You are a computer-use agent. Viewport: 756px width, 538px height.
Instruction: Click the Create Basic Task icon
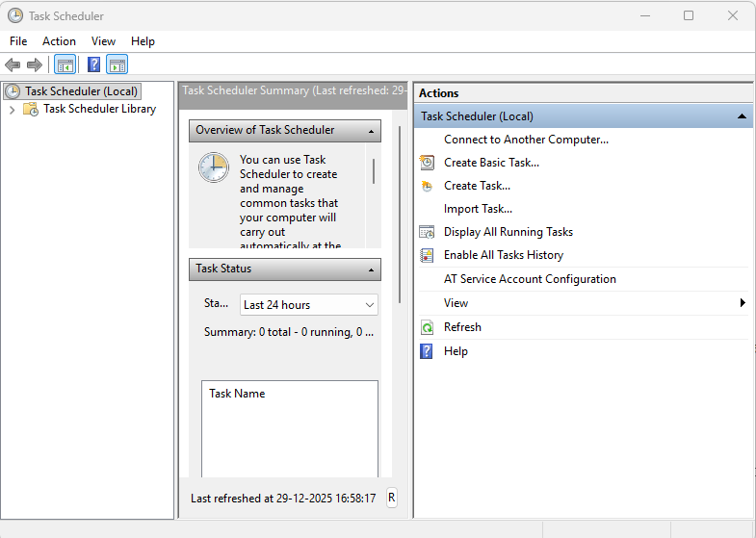(x=427, y=163)
